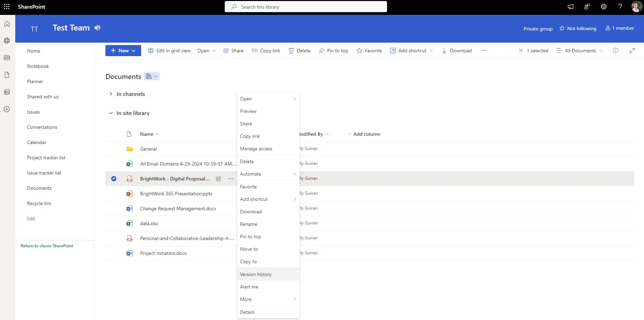Screen dimensions: 644x320
Task: Choose Rename in the context menu
Action: [248, 224]
